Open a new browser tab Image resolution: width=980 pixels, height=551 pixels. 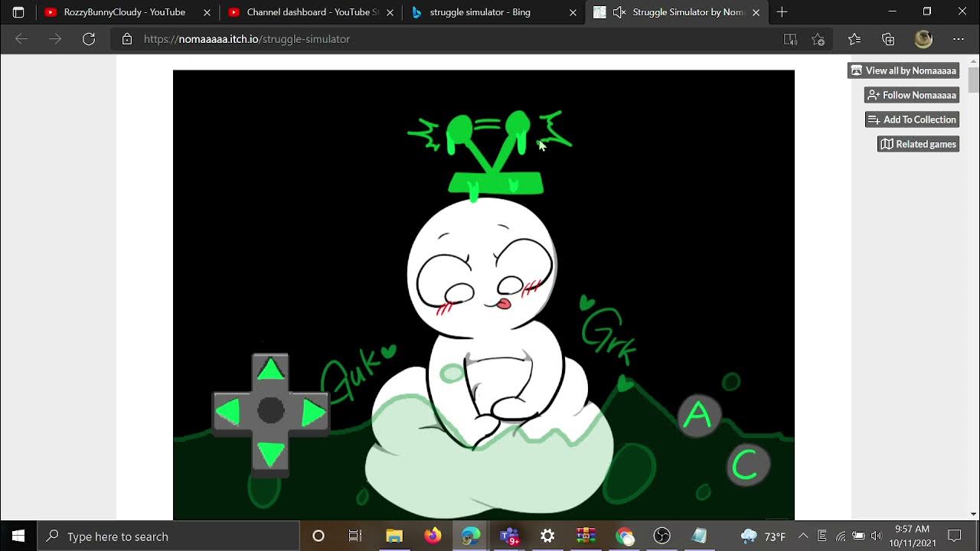pyautogui.click(x=782, y=12)
